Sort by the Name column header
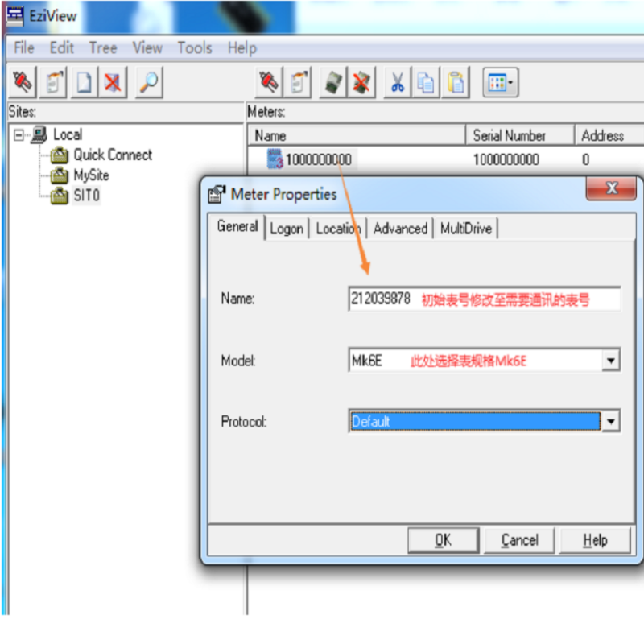 click(357, 135)
